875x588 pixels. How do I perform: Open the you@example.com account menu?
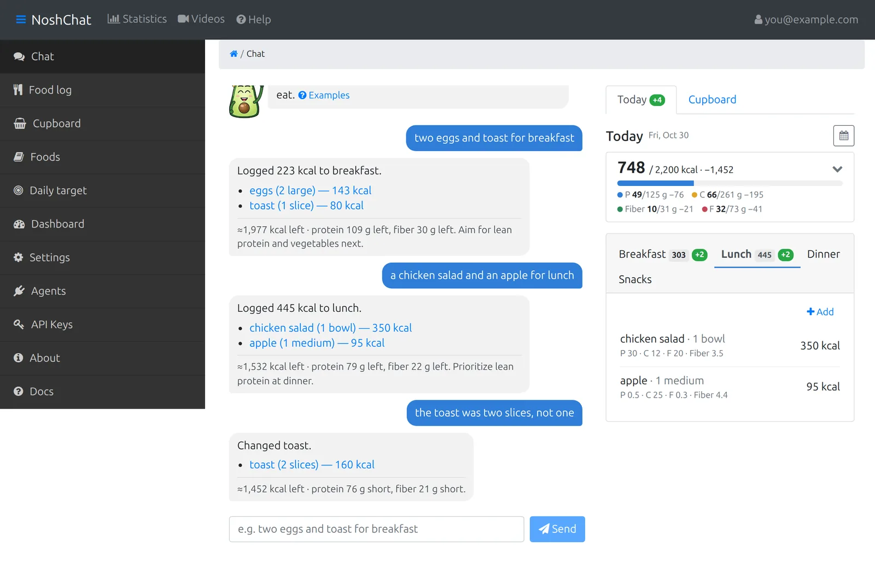[x=806, y=20]
